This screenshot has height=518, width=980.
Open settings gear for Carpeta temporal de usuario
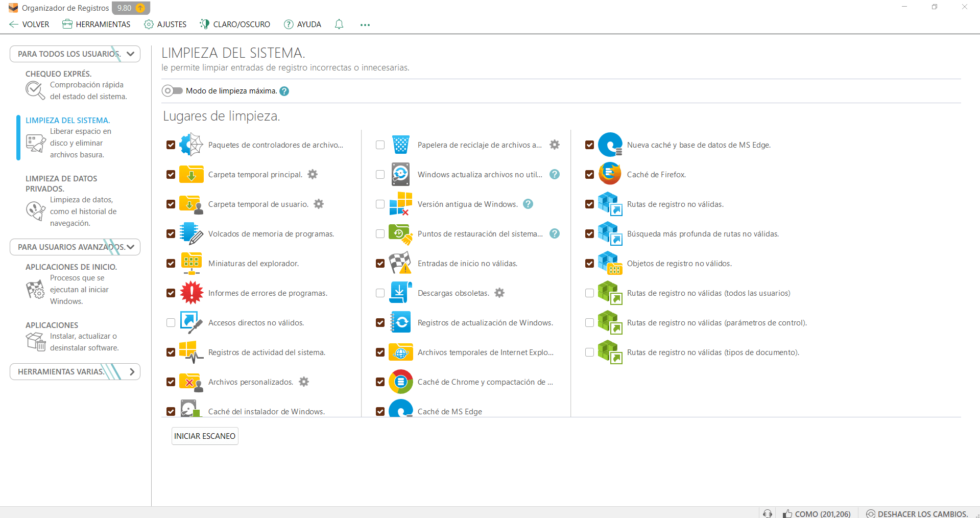pyautogui.click(x=319, y=204)
